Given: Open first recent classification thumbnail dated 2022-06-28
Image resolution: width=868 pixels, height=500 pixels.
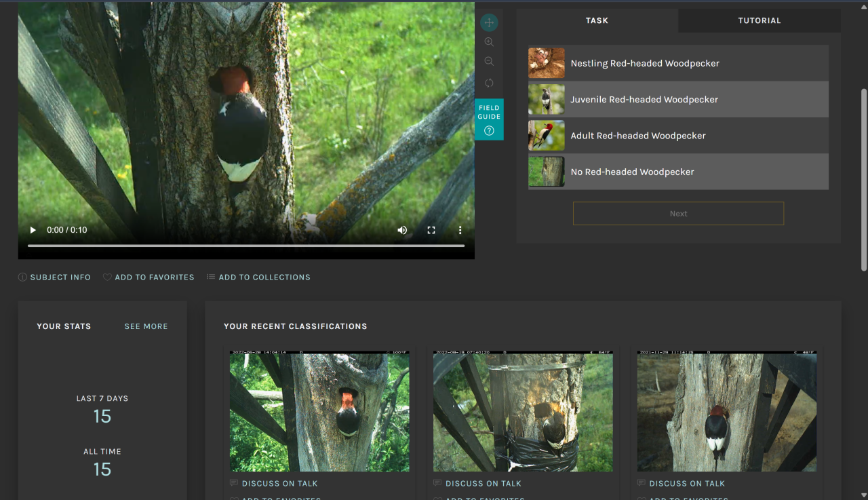Looking at the screenshot, I should (319, 411).
